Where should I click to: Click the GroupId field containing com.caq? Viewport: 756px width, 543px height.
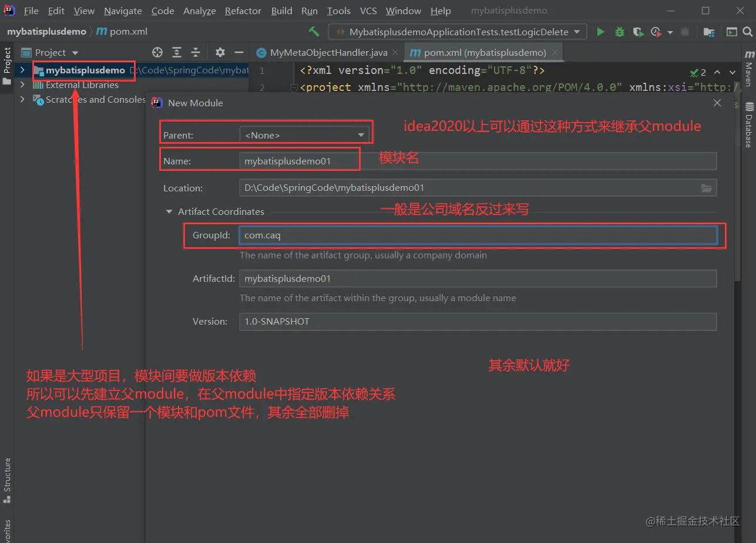[x=478, y=235]
